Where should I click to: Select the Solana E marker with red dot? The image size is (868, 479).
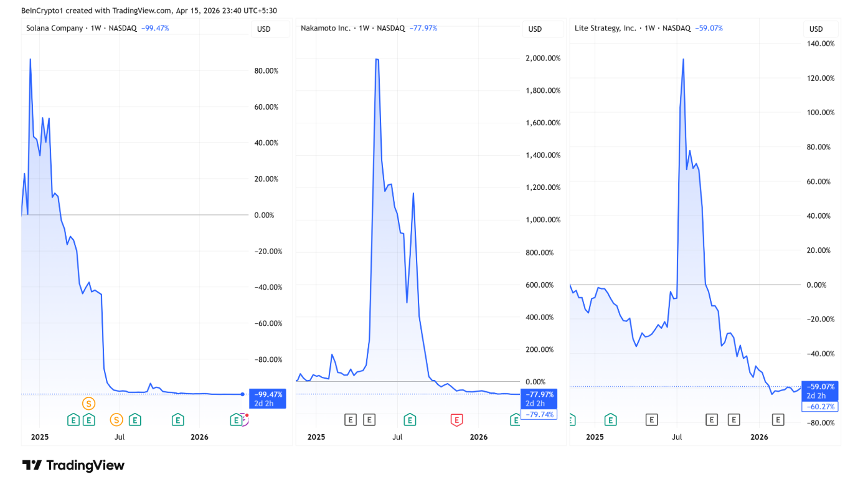[x=236, y=420]
